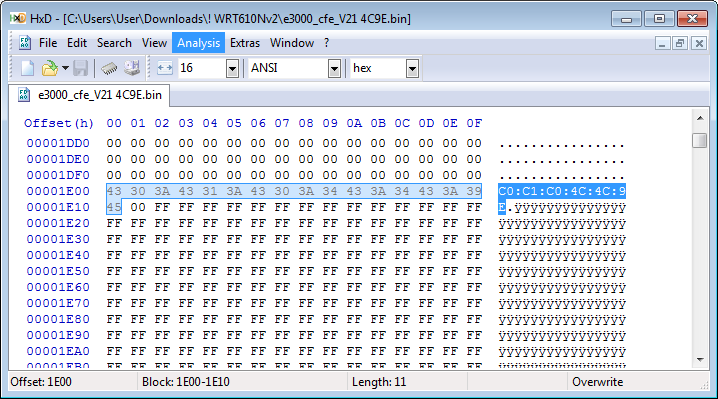Click the vertical scrollbar up arrow

(x=700, y=118)
